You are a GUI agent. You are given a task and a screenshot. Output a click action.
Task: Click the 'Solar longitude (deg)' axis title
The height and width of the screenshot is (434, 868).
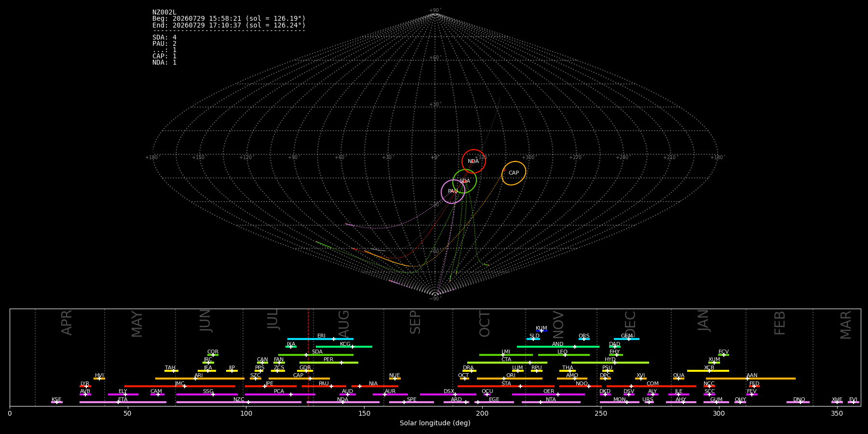coord(435,423)
